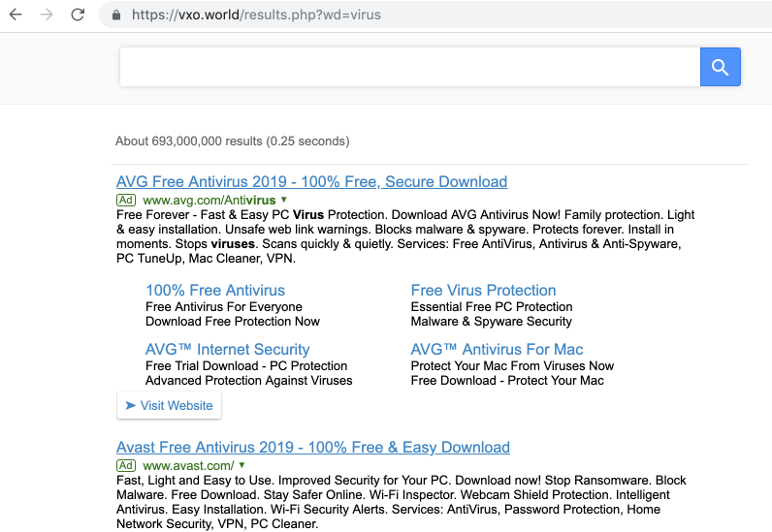The height and width of the screenshot is (532, 772).
Task: Click the browser back arrow
Action: 15,16
